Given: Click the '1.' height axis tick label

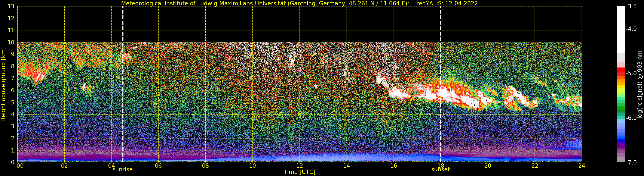Looking at the screenshot, I should point(13,151).
